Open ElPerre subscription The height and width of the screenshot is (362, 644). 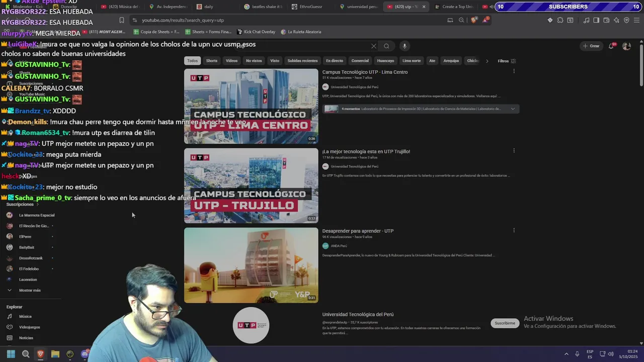(x=25, y=237)
